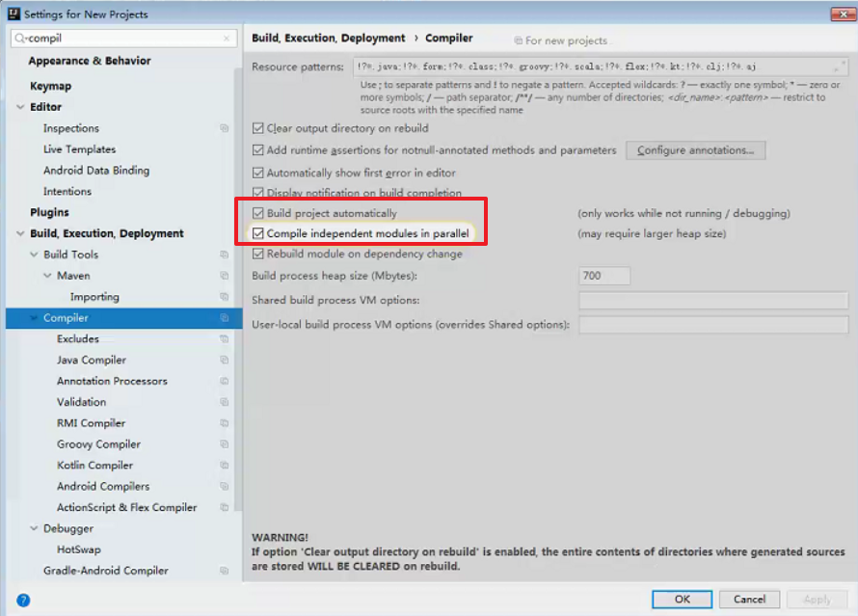Click the Apply button

coord(817,599)
